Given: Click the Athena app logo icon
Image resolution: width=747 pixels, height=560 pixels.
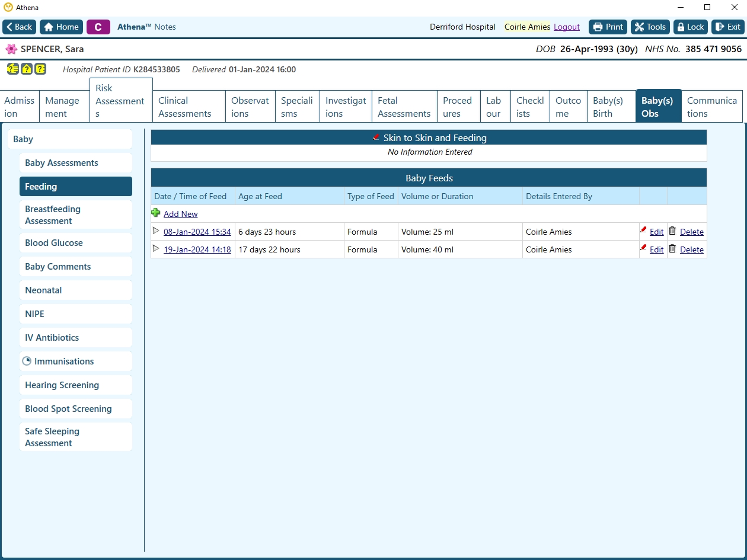Looking at the screenshot, I should click(x=8, y=7).
